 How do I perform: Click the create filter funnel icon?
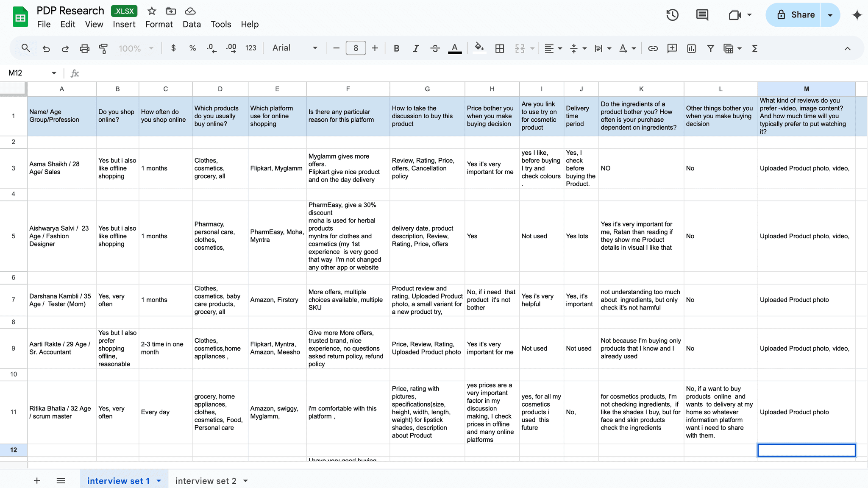tap(710, 48)
